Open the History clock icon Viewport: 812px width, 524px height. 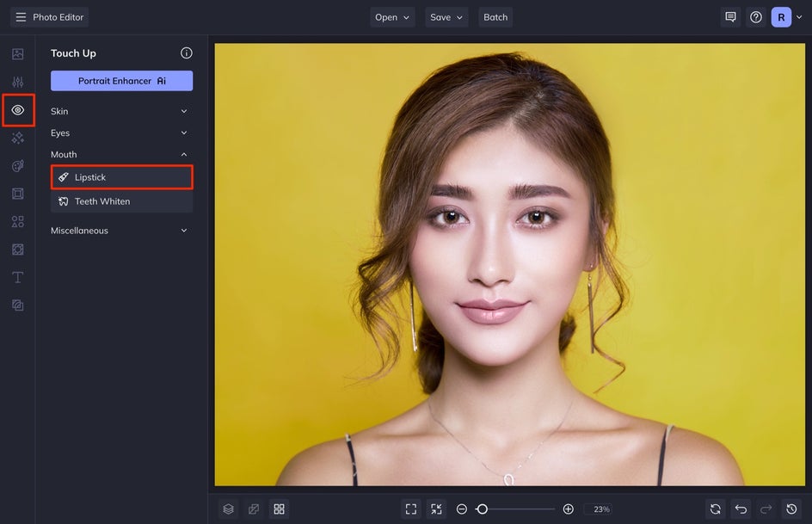point(792,509)
